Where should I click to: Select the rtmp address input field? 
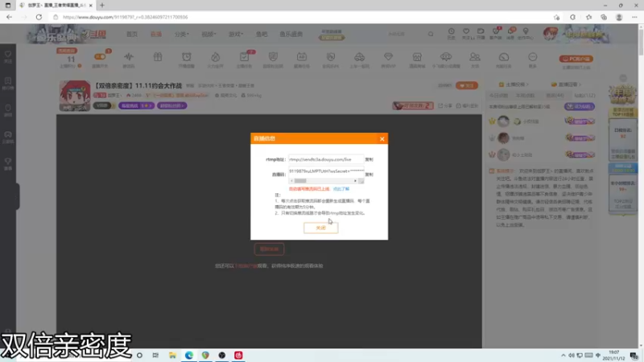tap(326, 159)
